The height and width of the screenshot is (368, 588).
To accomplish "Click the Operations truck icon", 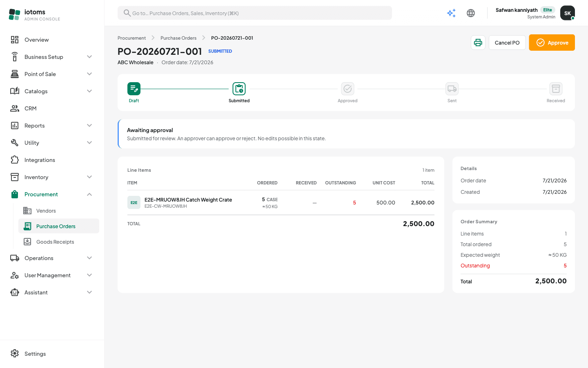I will [x=15, y=258].
